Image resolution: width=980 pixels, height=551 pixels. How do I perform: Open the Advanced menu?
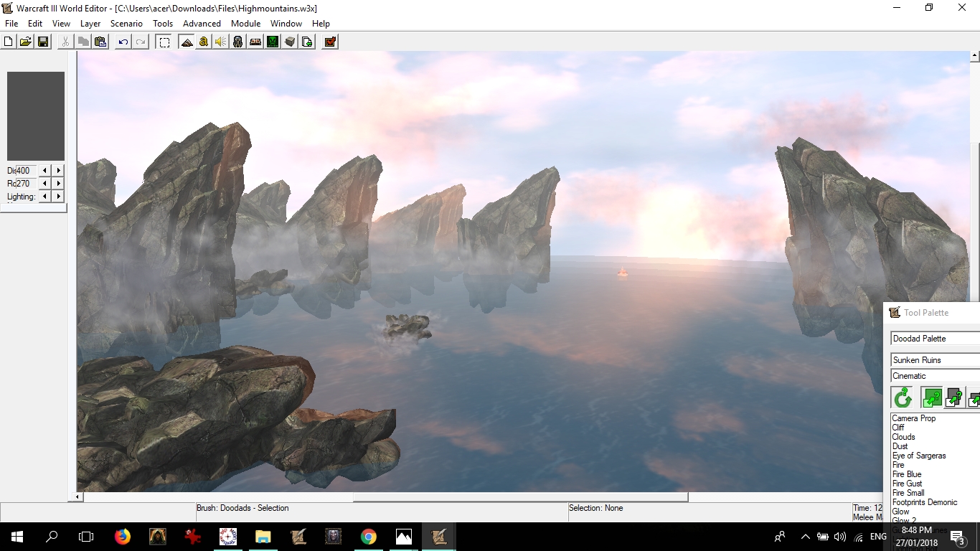tap(202, 24)
